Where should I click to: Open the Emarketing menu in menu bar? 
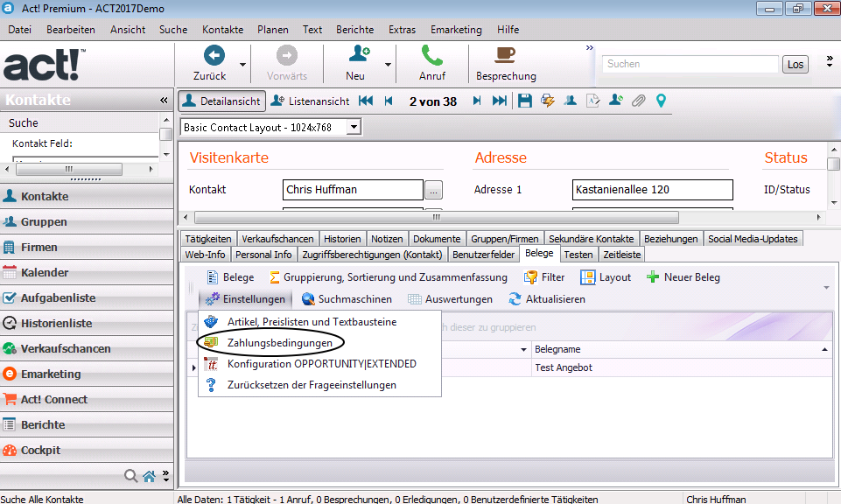[456, 30]
